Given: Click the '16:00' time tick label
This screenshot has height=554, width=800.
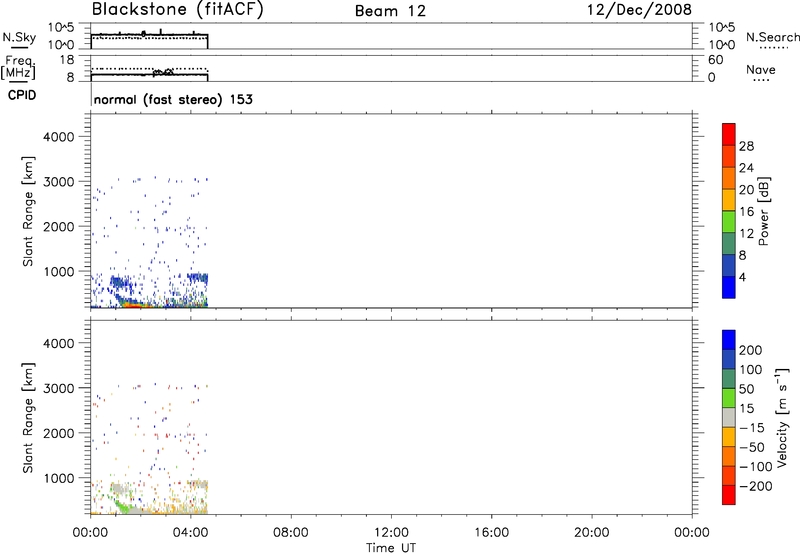Looking at the screenshot, I should 491,533.
